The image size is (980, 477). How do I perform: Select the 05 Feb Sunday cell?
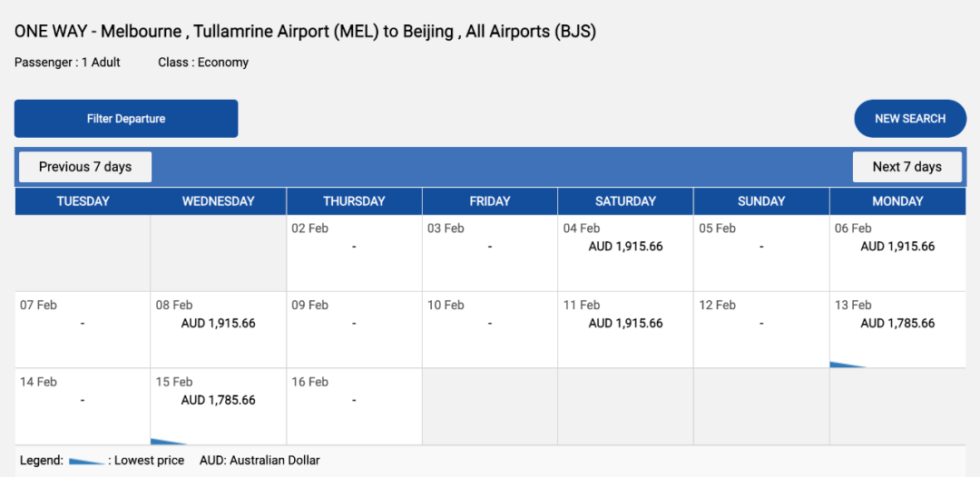(760, 252)
